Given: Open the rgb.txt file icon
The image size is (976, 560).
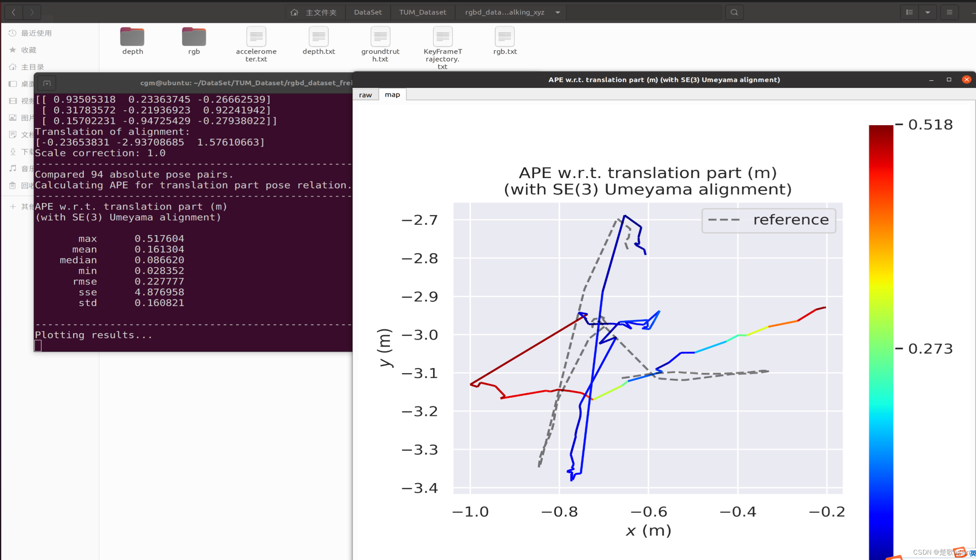Looking at the screenshot, I should pos(505,37).
